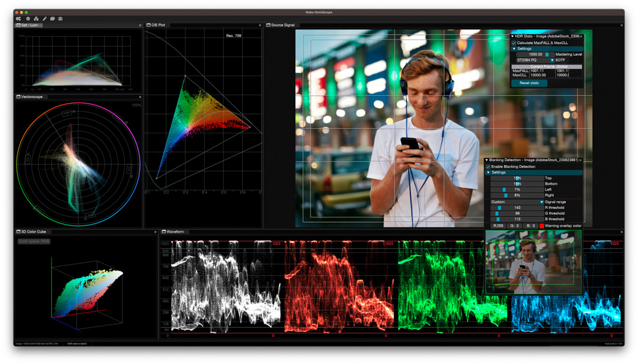Close the Sat / Lum panel
The width and height of the screenshot is (638, 364).
(x=140, y=25)
